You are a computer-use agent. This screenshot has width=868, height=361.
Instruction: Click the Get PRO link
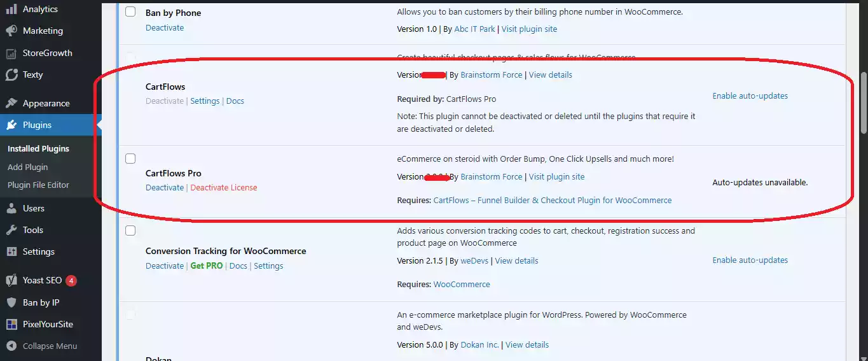[x=207, y=265]
